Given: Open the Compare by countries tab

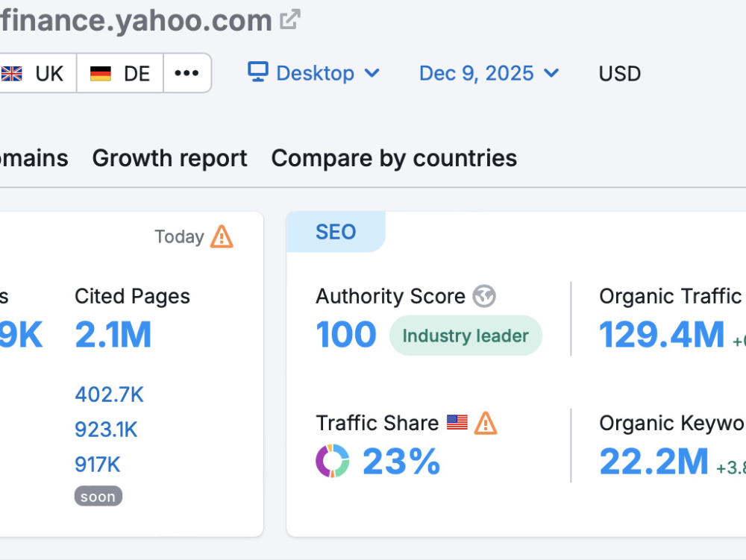Looking at the screenshot, I should click(x=394, y=158).
